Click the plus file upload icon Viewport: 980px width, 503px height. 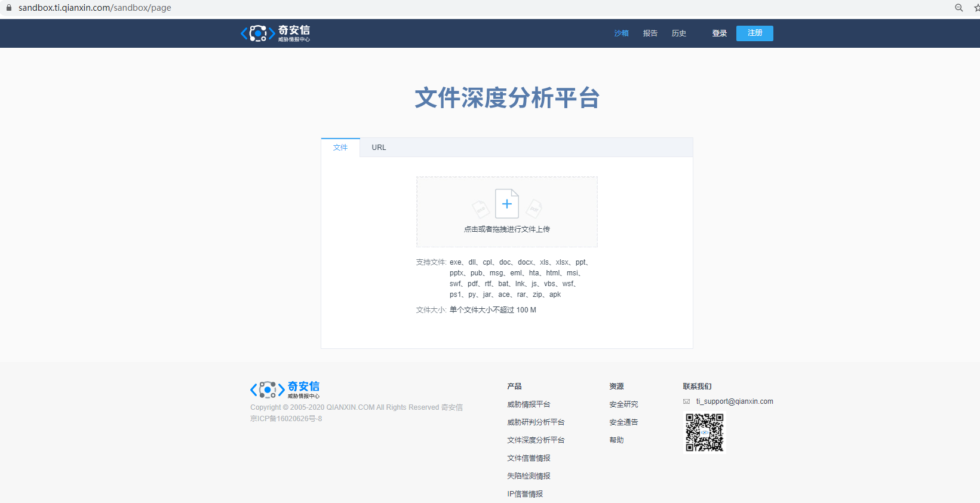507,204
